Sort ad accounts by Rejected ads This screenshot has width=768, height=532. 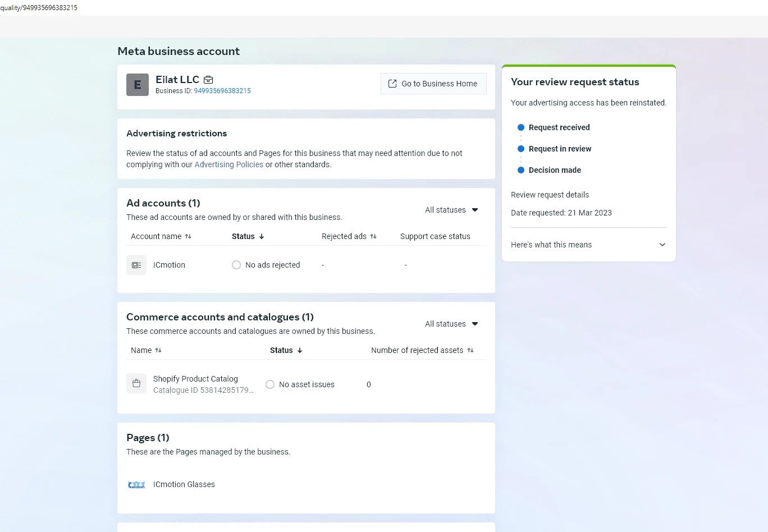coord(349,236)
